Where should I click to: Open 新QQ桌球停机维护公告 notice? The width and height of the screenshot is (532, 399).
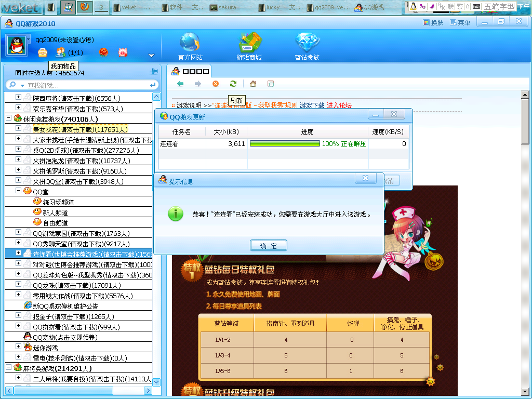point(65,307)
